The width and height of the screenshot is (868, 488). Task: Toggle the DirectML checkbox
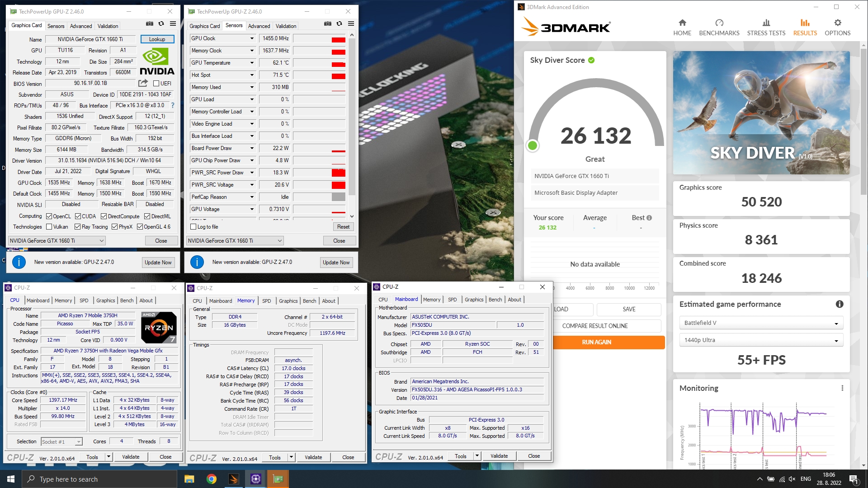tap(147, 216)
